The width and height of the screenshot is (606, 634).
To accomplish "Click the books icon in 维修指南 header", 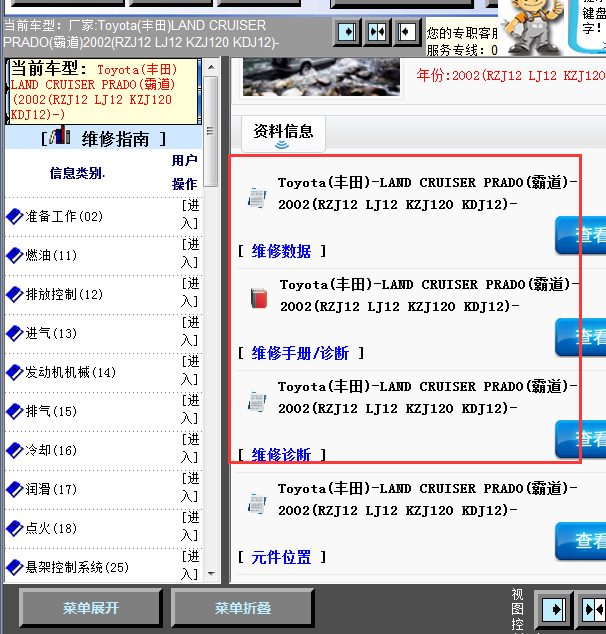I will 60,135.
